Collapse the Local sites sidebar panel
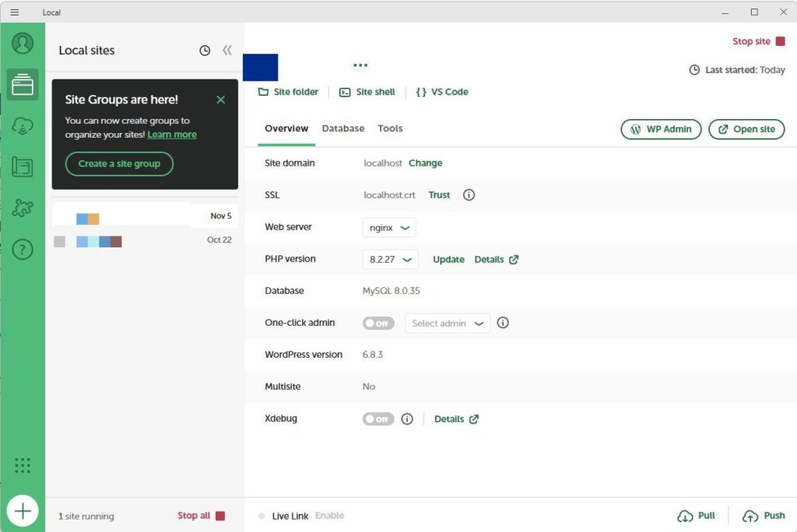This screenshot has height=532, width=797. pyautogui.click(x=227, y=51)
